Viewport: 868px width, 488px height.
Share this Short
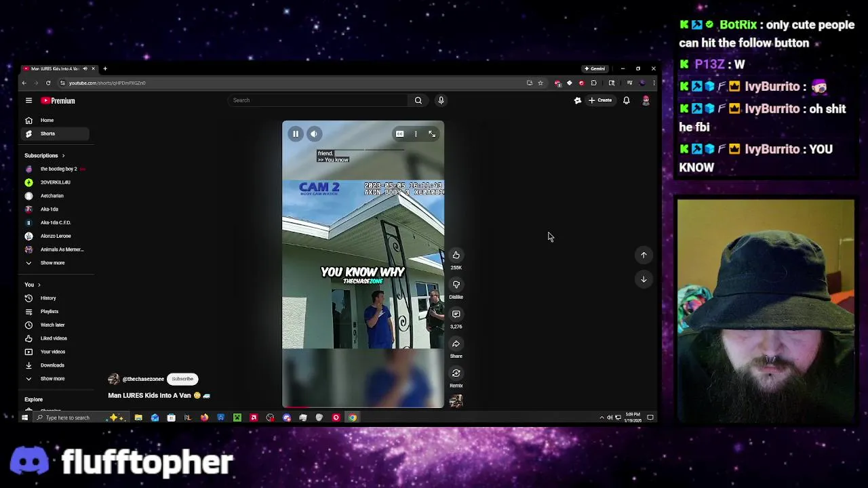456,344
